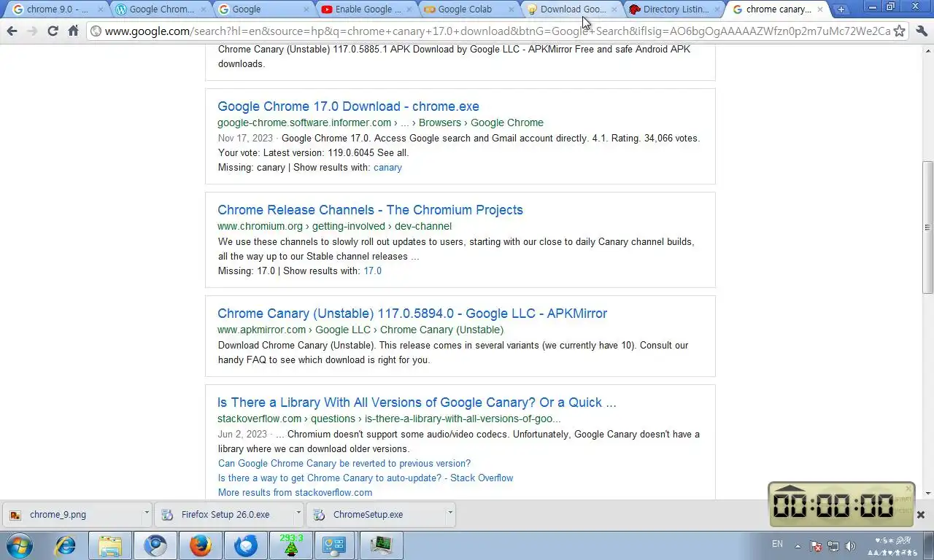Viewport: 934px width, 560px height.
Task: Click the globe site info icon in address bar
Action: (96, 31)
